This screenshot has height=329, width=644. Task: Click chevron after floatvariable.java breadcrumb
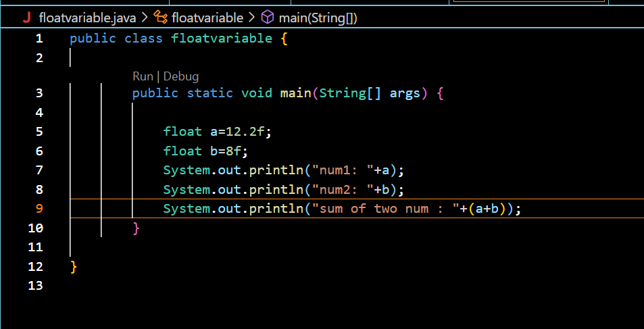[145, 18]
